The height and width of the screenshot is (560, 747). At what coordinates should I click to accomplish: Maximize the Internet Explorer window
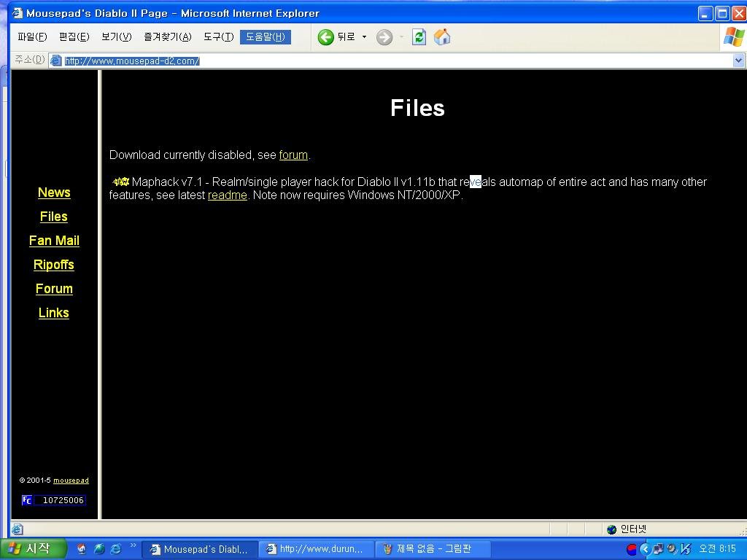(722, 13)
